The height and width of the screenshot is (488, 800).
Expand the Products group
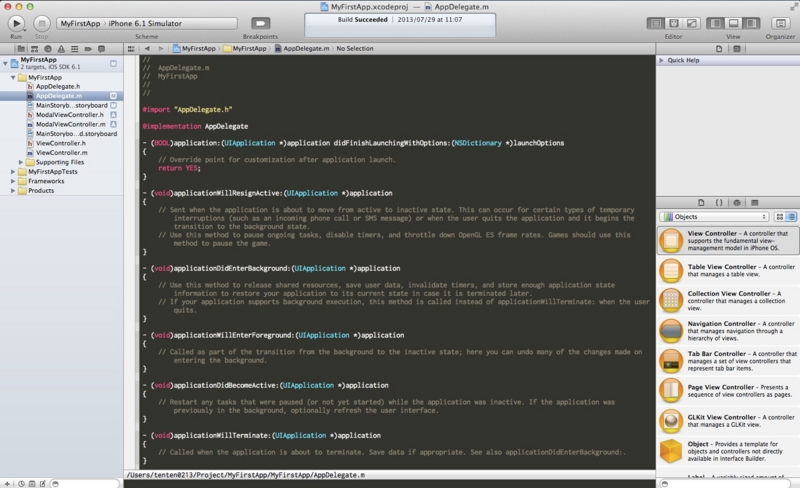[x=13, y=190]
